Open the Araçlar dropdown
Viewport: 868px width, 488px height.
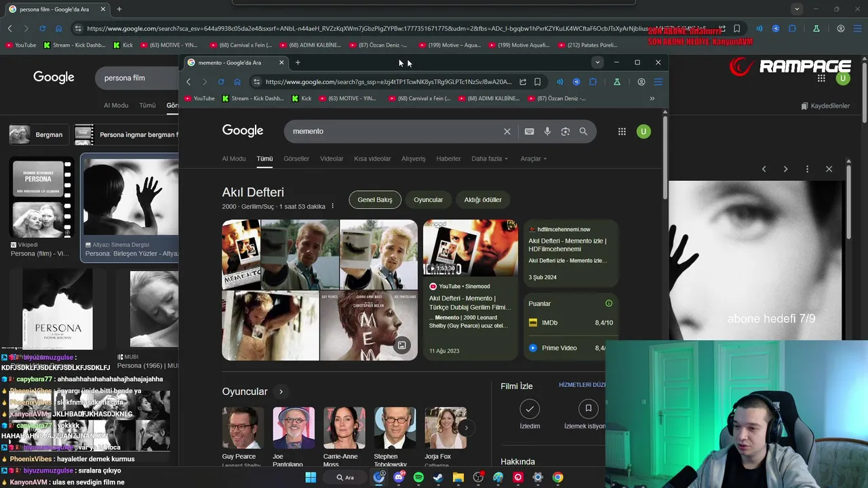(533, 159)
